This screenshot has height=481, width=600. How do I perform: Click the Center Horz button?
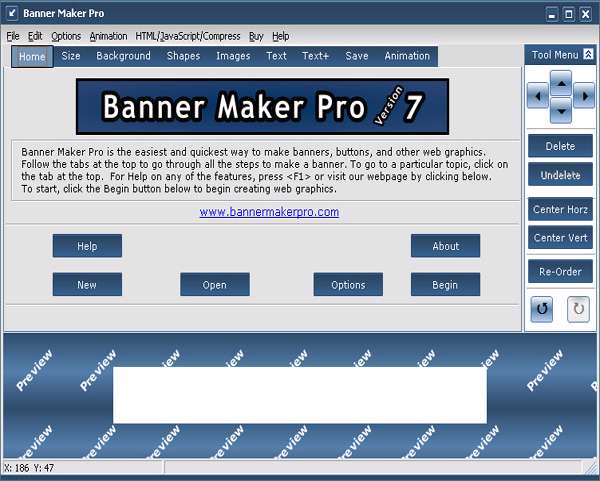[560, 209]
